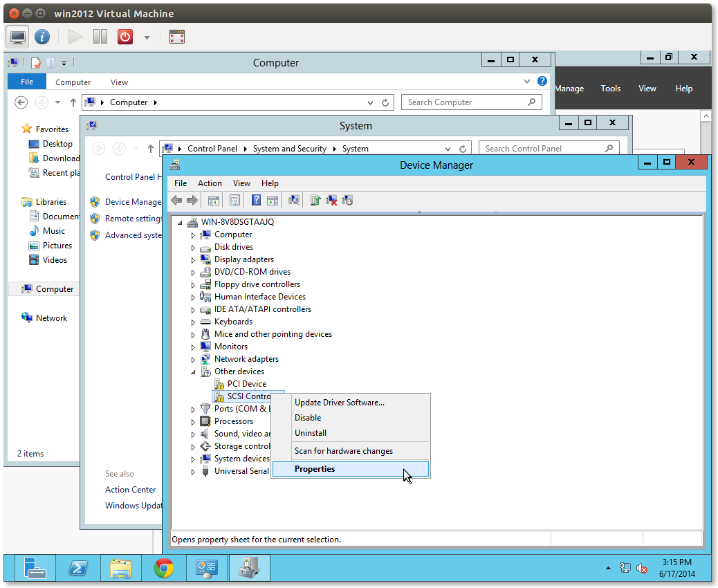This screenshot has height=588, width=718.
Task: Click blue Help toolbar icon in Device Manager
Action: click(256, 201)
